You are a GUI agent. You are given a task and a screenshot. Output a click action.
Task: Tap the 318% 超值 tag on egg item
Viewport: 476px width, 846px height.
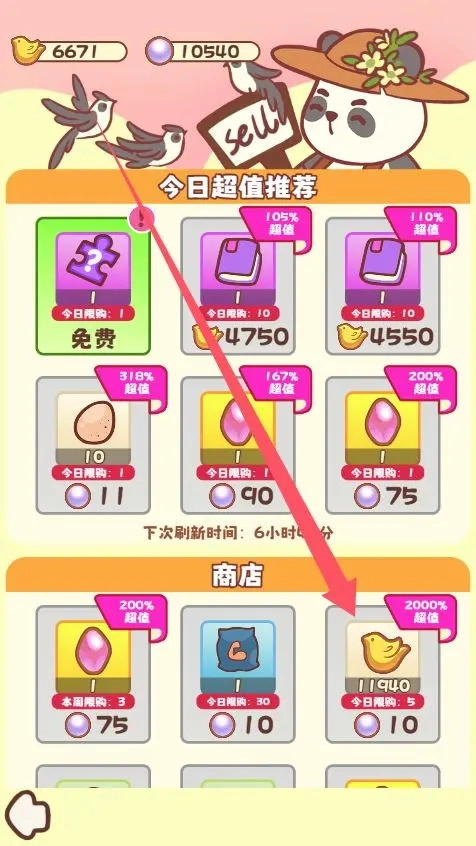click(x=135, y=383)
